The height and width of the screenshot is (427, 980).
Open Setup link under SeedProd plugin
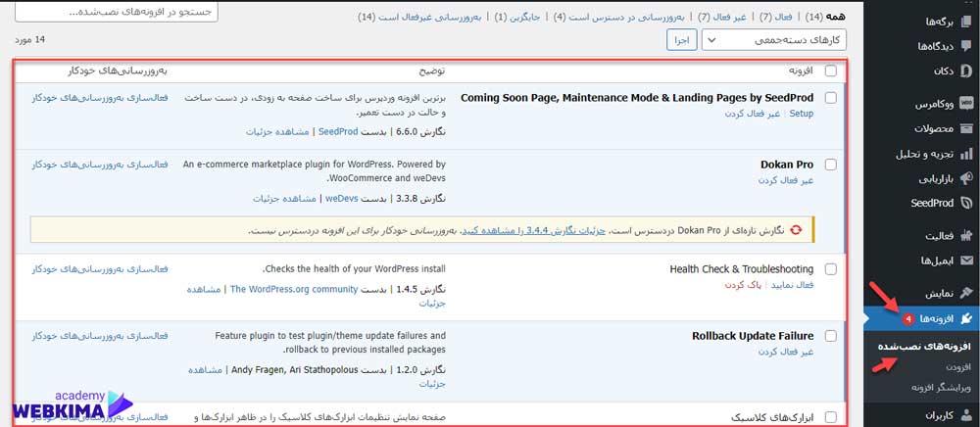[802, 114]
